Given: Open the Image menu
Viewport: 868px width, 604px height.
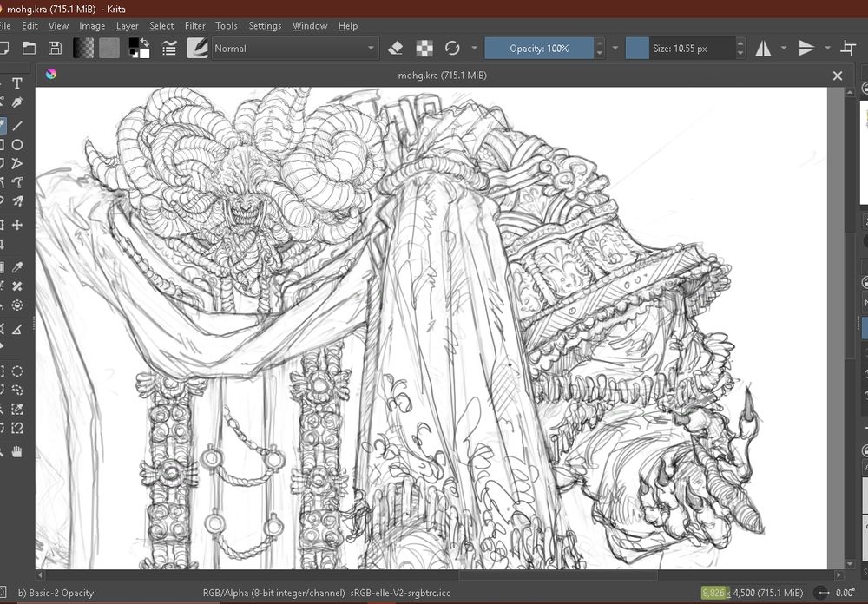Looking at the screenshot, I should (x=92, y=25).
